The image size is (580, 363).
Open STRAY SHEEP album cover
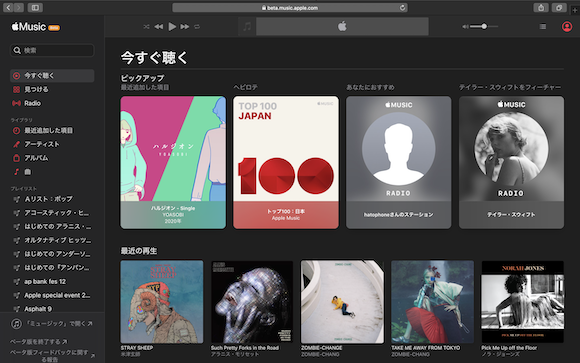(162, 302)
